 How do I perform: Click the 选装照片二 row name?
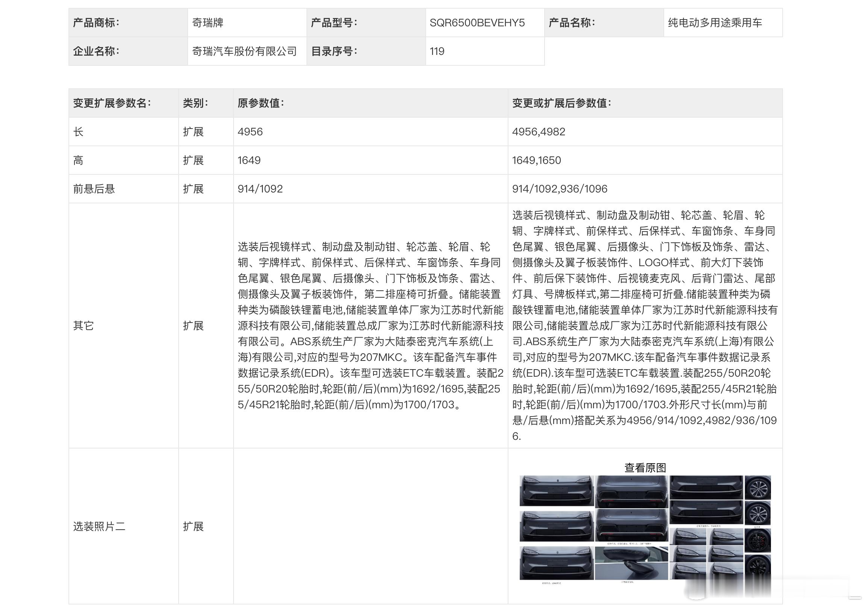coord(99,526)
